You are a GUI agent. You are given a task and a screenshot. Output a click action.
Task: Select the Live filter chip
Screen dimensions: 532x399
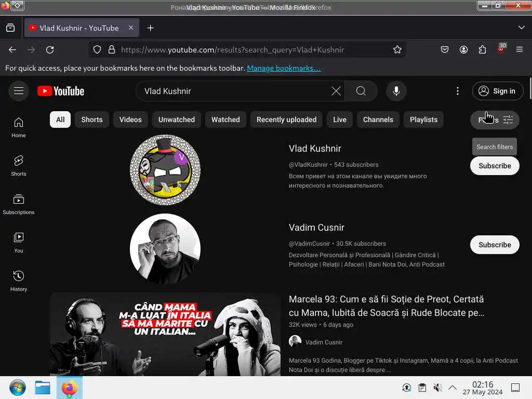(x=340, y=119)
